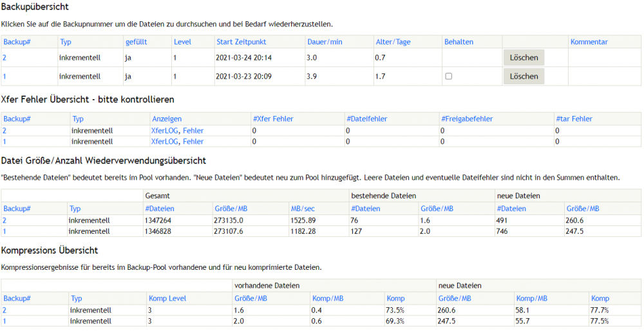Screen dimensions: 644x331
Task: Click the Alter/Tage column header
Action: click(x=393, y=42)
